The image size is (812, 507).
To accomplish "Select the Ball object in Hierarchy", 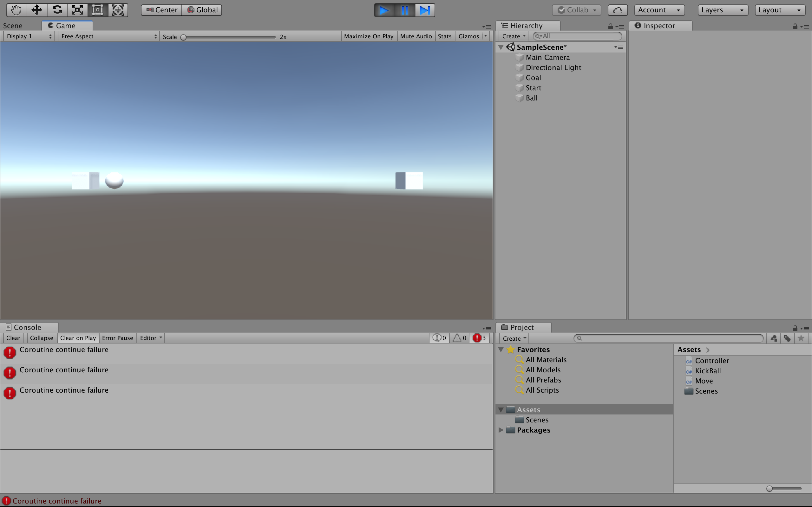I will click(532, 98).
